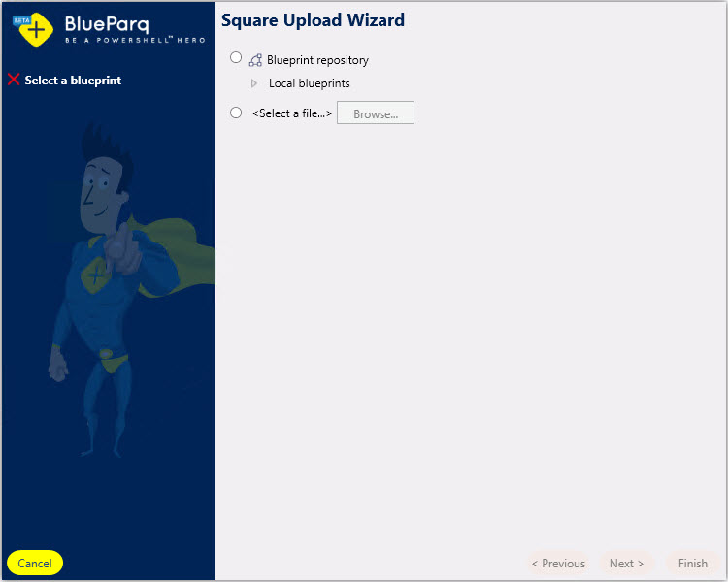Click the Finish button
Screen dimensions: 728x582
[x=692, y=563]
